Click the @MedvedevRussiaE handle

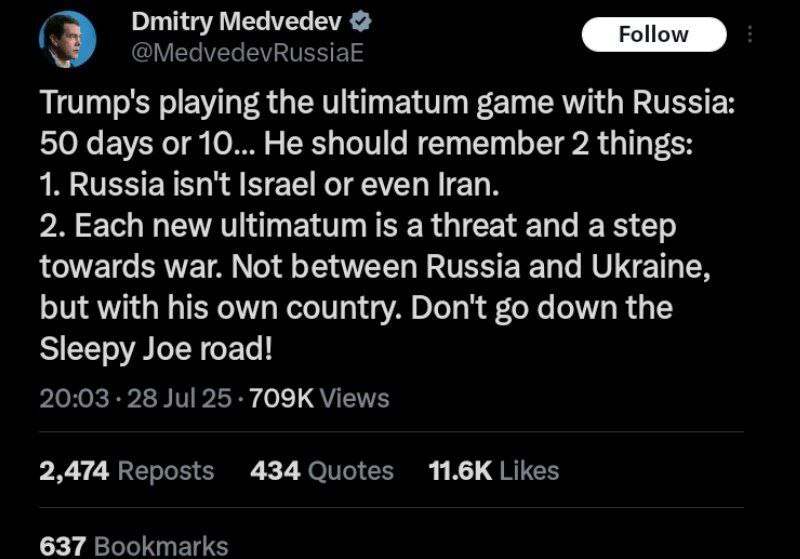click(x=241, y=53)
